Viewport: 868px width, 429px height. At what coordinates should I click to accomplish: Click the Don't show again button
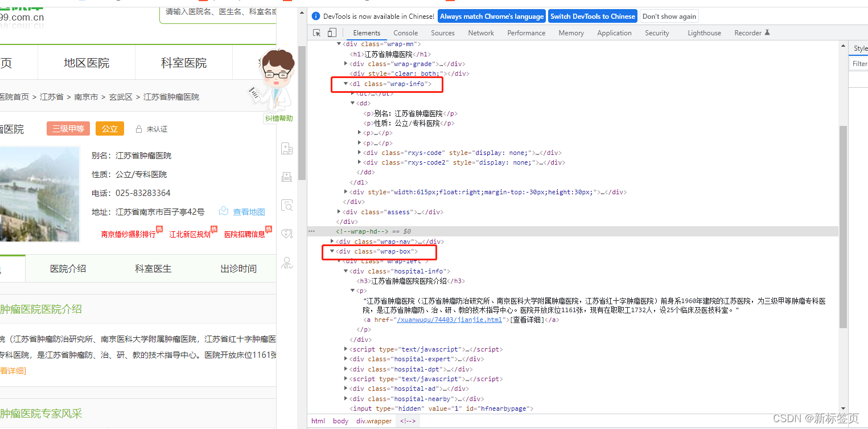click(x=669, y=17)
